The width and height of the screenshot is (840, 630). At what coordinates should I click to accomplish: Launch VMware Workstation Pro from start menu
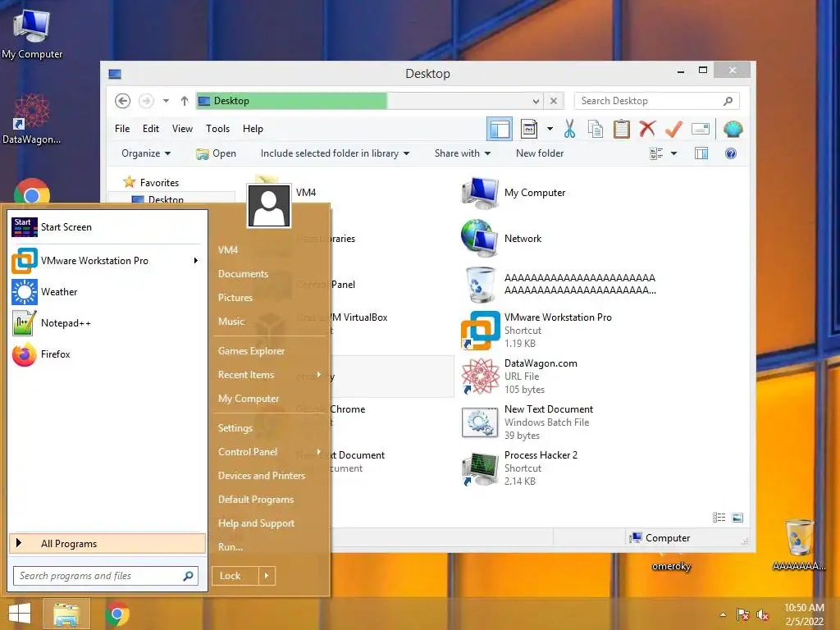point(107,260)
